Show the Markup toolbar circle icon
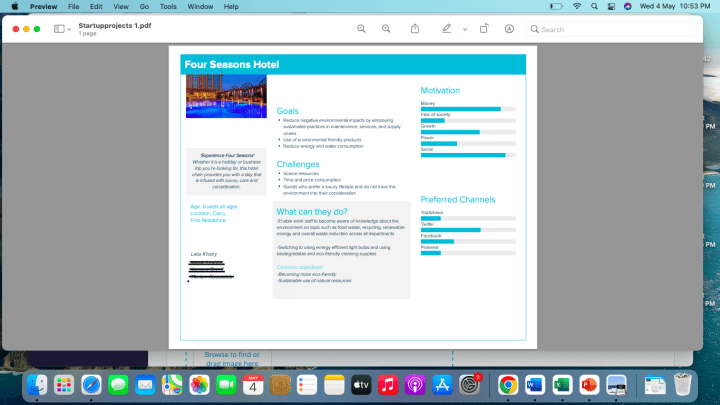720x405 pixels. [x=509, y=29]
